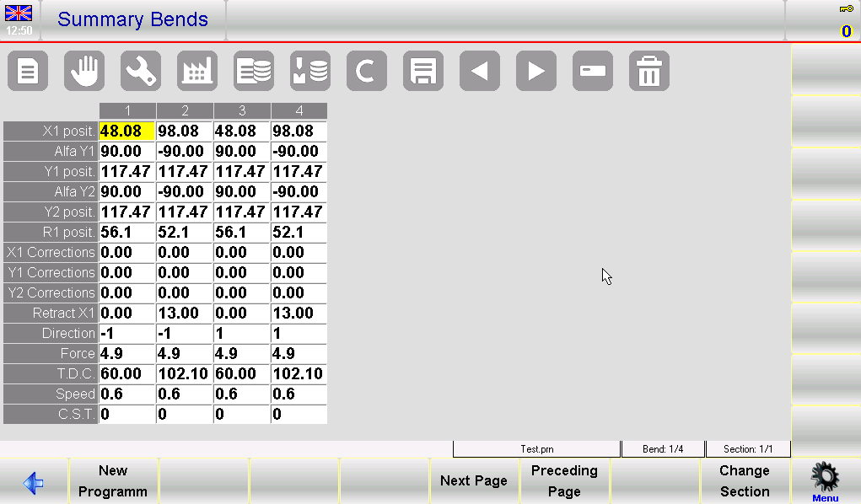861x504 pixels.
Task: Delete with the trash can icon
Action: (649, 71)
